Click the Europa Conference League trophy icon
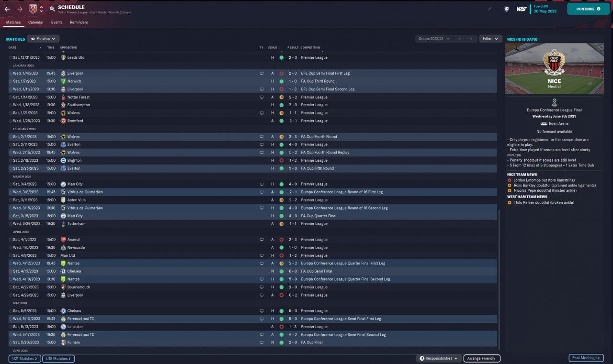This screenshot has height=364, width=613. pos(554,102)
